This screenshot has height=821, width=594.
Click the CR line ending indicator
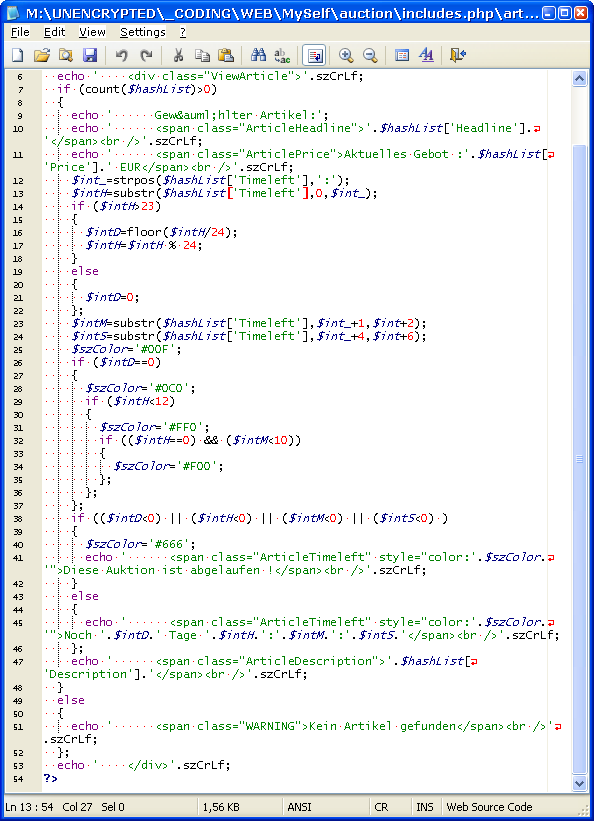pyautogui.click(x=381, y=807)
